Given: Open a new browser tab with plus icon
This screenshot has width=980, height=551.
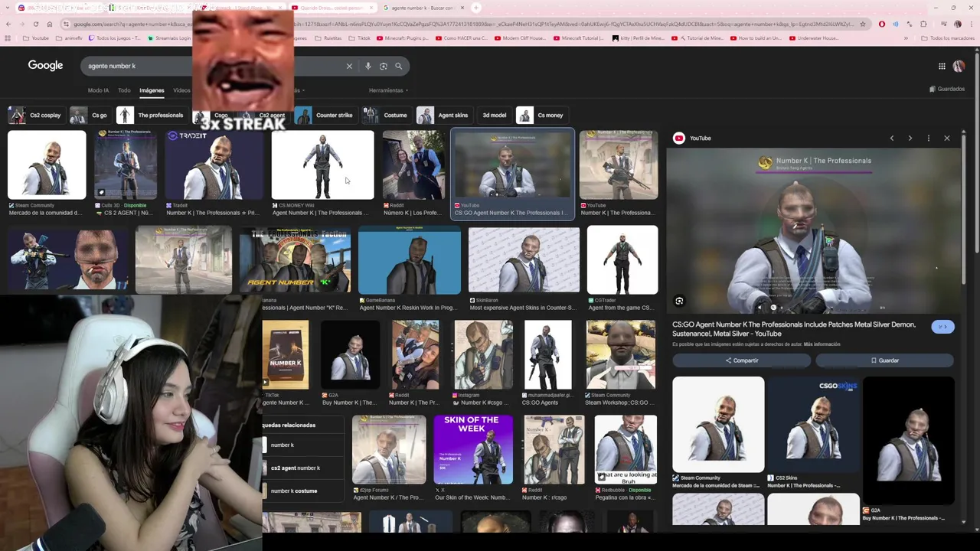Looking at the screenshot, I should point(475,8).
